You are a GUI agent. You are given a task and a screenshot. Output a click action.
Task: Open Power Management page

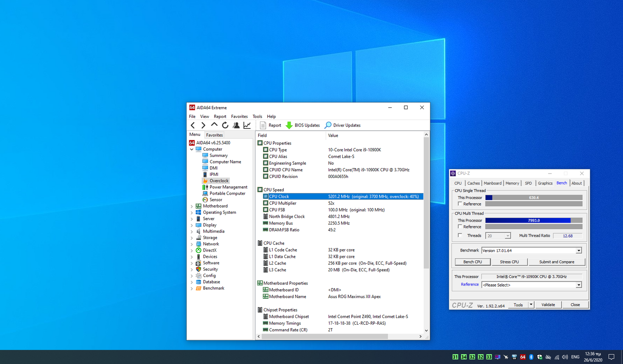pos(228,187)
